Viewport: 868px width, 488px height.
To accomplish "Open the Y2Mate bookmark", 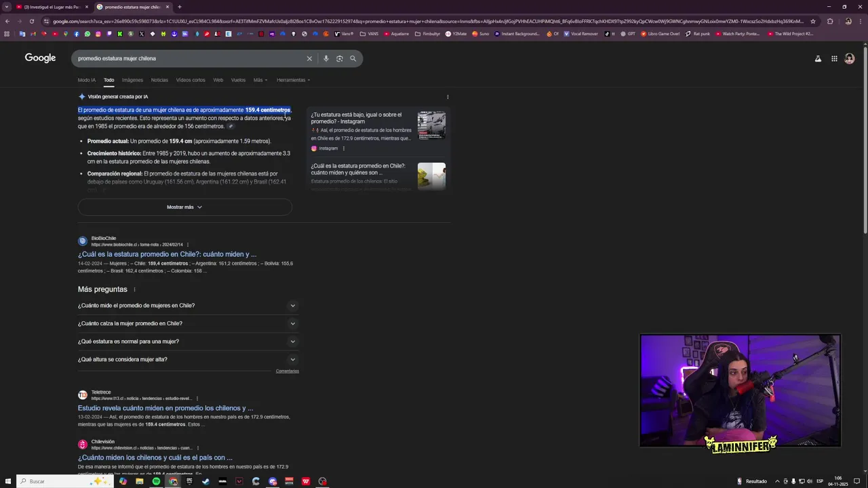I will [x=456, y=33].
